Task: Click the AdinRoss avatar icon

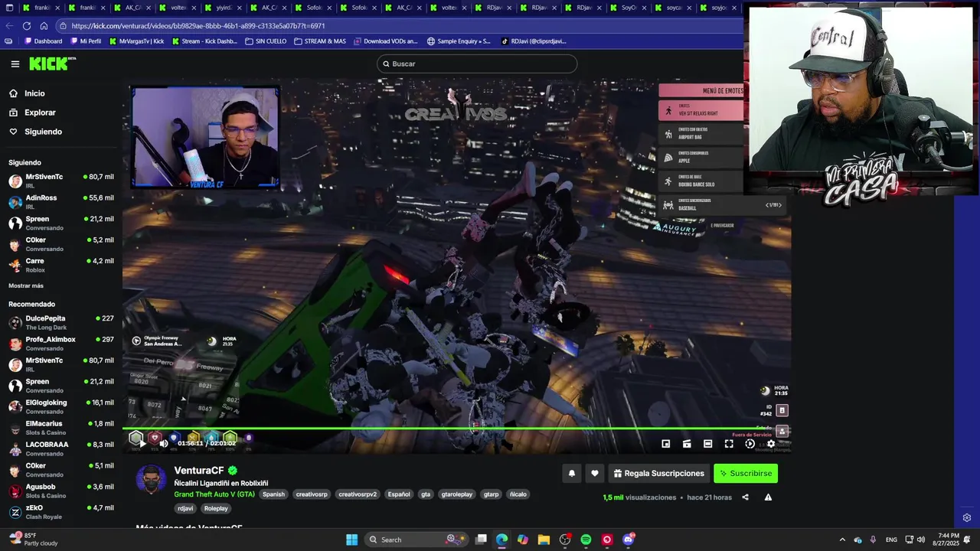Action: (x=15, y=202)
